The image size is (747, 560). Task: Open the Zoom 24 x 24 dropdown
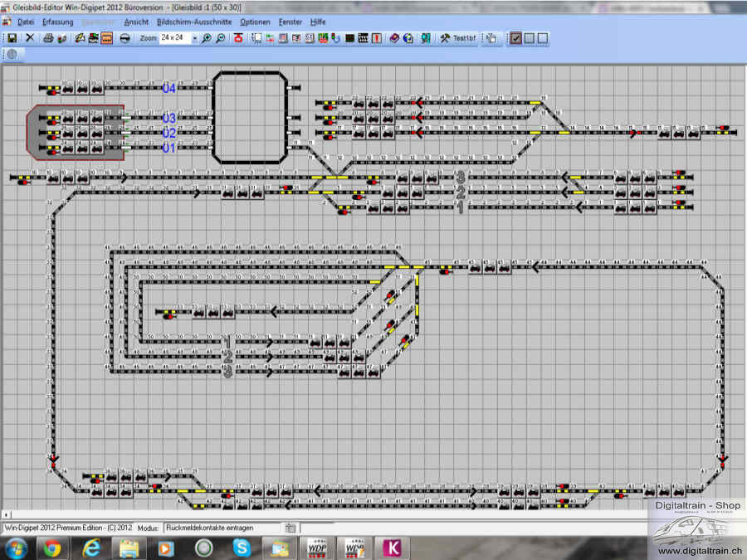(195, 38)
